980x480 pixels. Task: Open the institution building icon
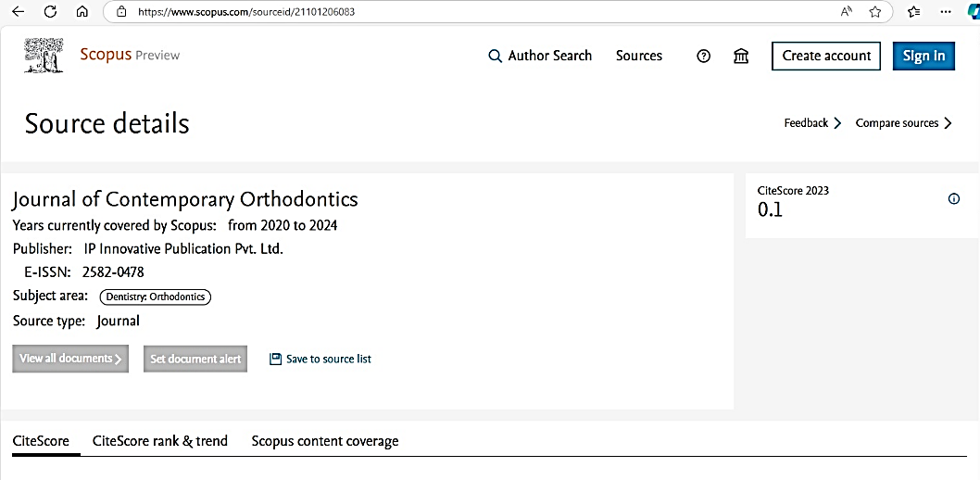pyautogui.click(x=741, y=57)
